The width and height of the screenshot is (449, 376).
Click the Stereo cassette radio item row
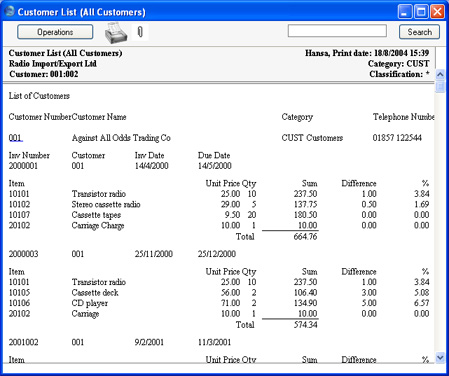pyautogui.click(x=219, y=204)
